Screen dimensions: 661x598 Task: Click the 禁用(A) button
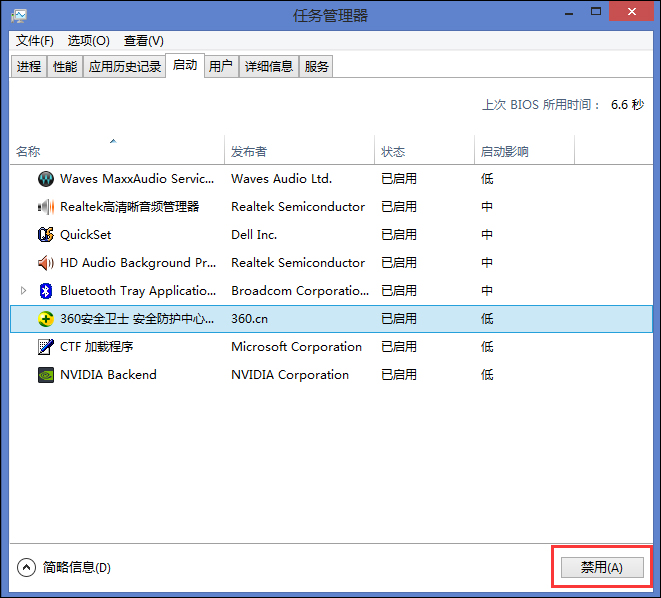click(x=602, y=568)
